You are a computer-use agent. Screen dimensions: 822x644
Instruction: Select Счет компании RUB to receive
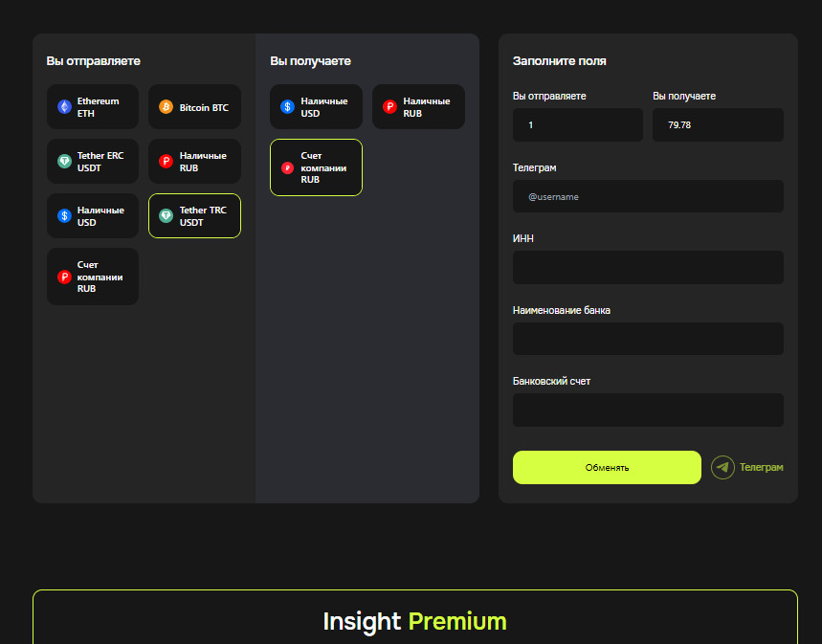click(316, 167)
